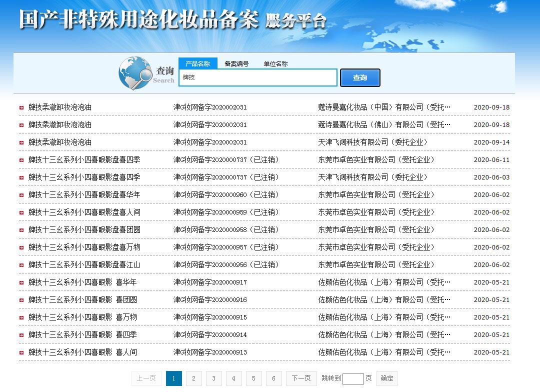Click the red bullet icon beside 2020-06-11 row

click(21, 160)
